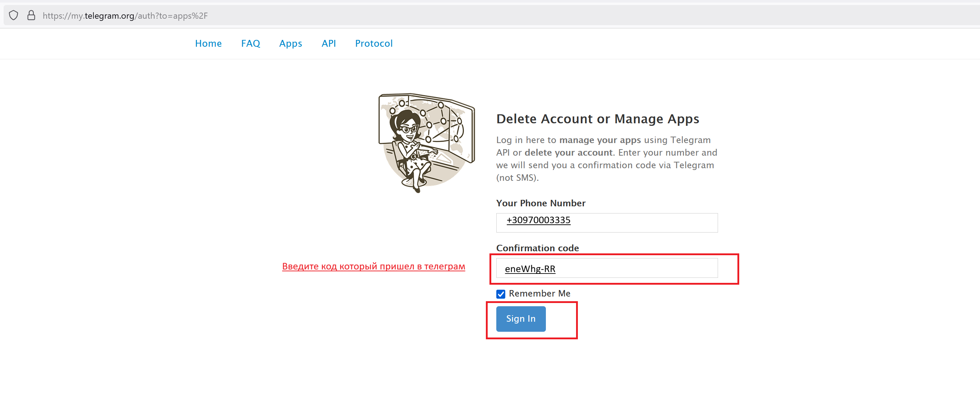
Task: Go to the Apps page link
Action: pyautogui.click(x=290, y=43)
